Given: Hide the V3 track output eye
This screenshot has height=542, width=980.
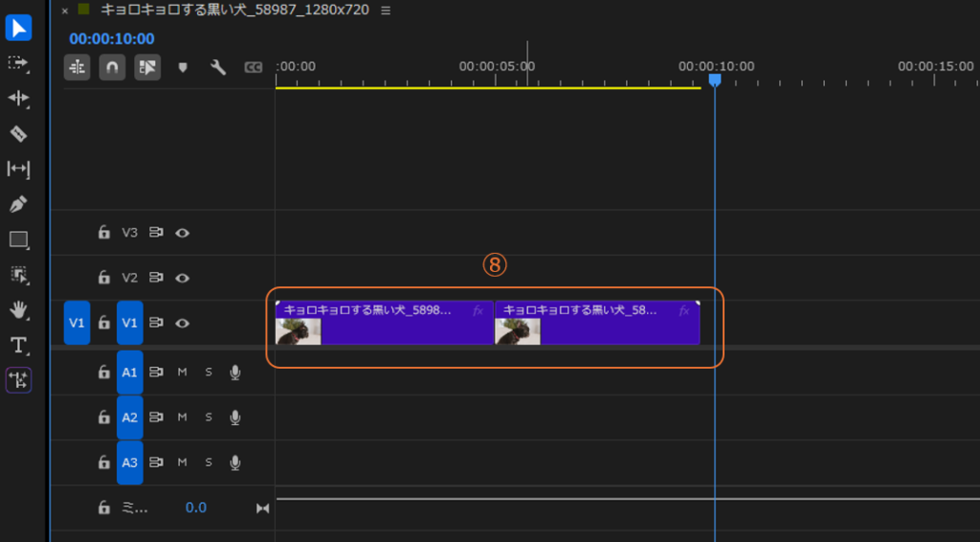Looking at the screenshot, I should point(182,233).
